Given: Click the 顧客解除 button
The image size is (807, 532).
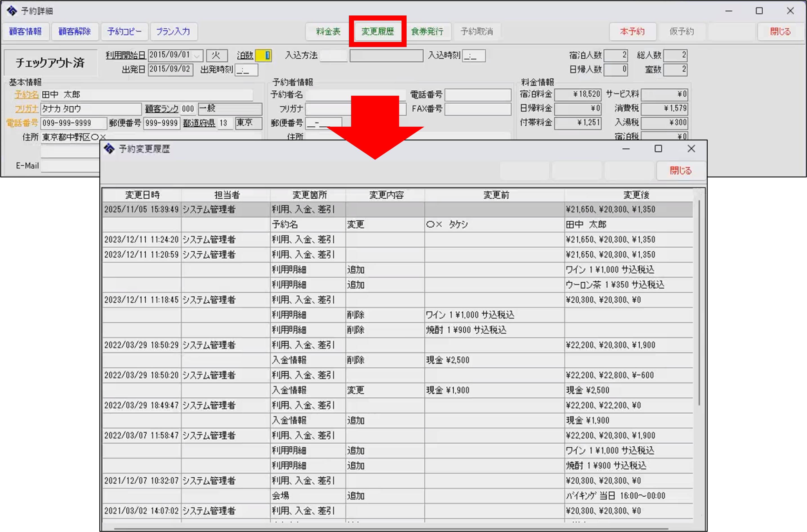Looking at the screenshot, I should click(75, 32).
